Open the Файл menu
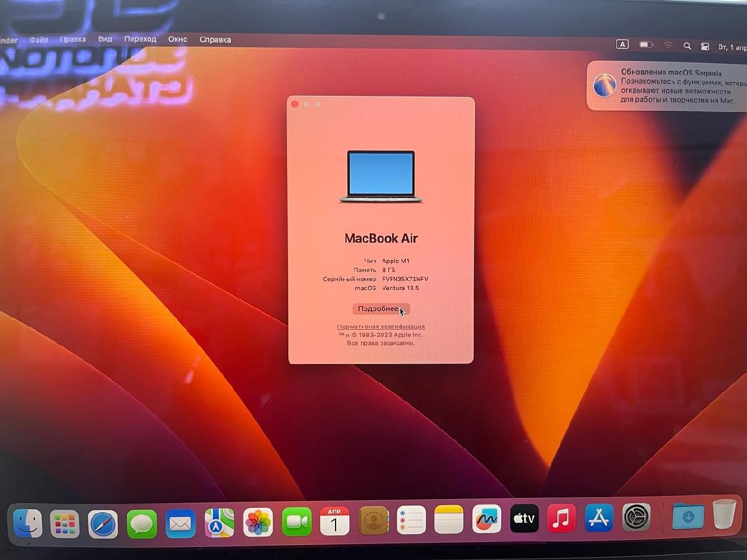Screen dimensions: 747x560 pyautogui.click(x=39, y=40)
